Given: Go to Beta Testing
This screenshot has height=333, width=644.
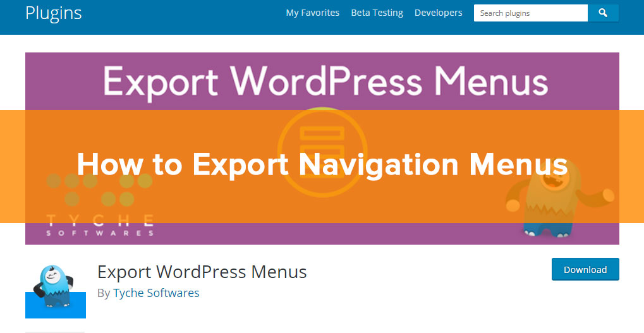Looking at the screenshot, I should [377, 13].
